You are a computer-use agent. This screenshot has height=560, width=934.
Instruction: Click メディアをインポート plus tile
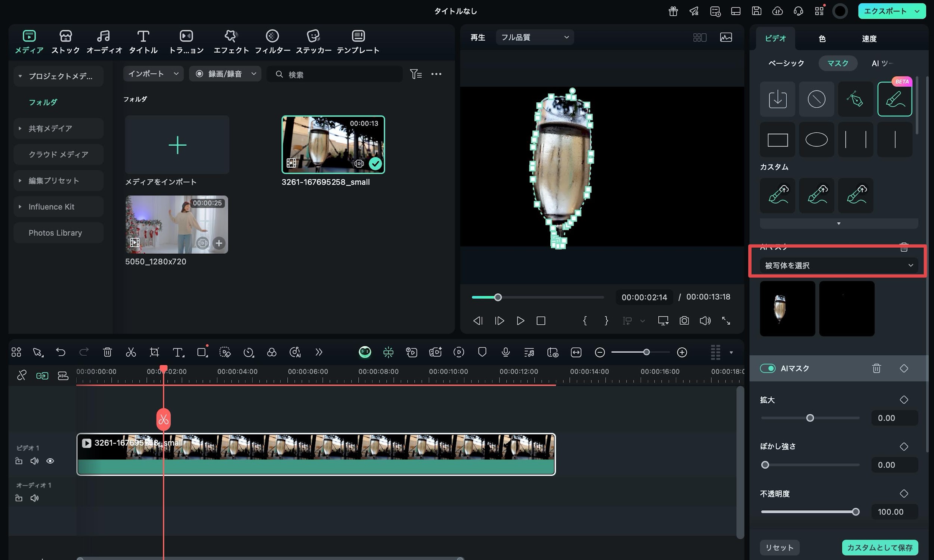(177, 145)
